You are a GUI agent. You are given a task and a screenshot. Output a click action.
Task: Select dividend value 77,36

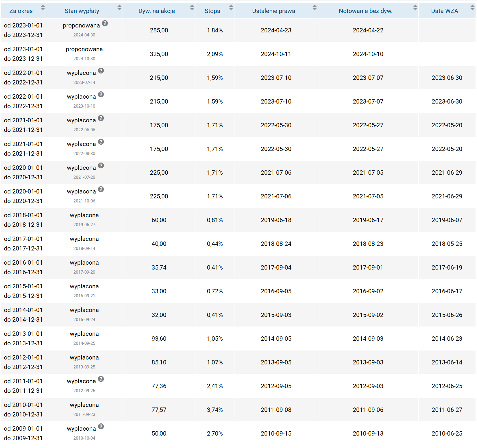tap(159, 386)
